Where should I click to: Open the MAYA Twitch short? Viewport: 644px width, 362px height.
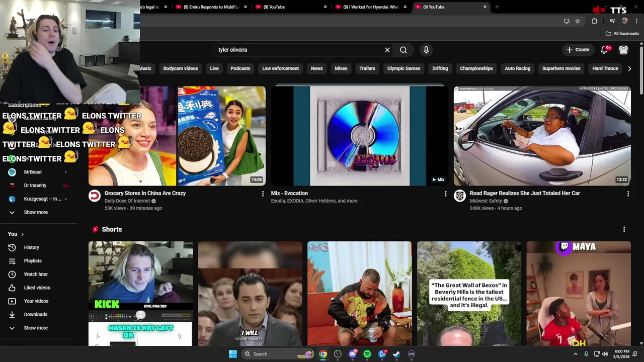(579, 294)
